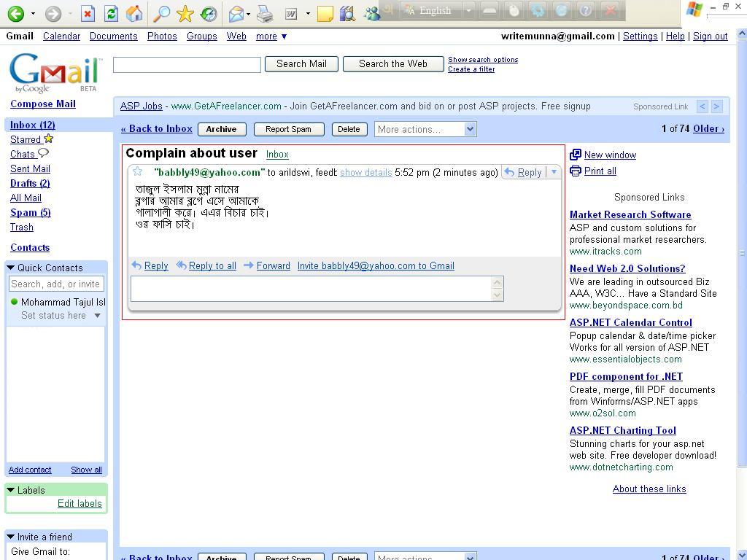Image resolution: width=747 pixels, height=560 pixels.
Task: Click the Windows flag logo
Action: coord(694,9)
